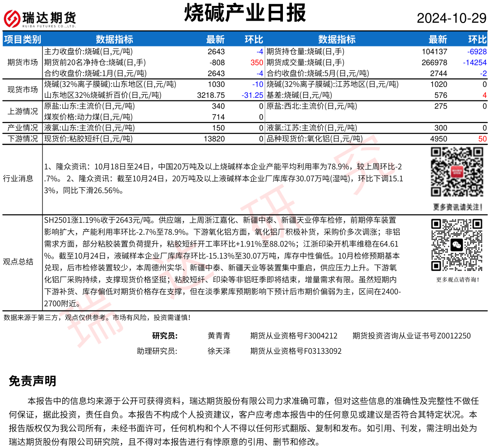Click the 下游情况 row label
The height and width of the screenshot is (448, 490).
[x=23, y=139]
